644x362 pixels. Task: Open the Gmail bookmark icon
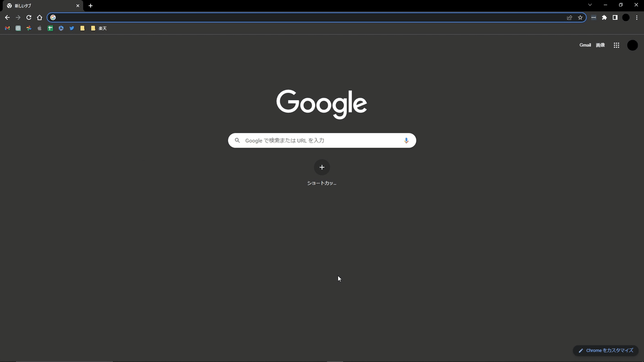tap(8, 28)
